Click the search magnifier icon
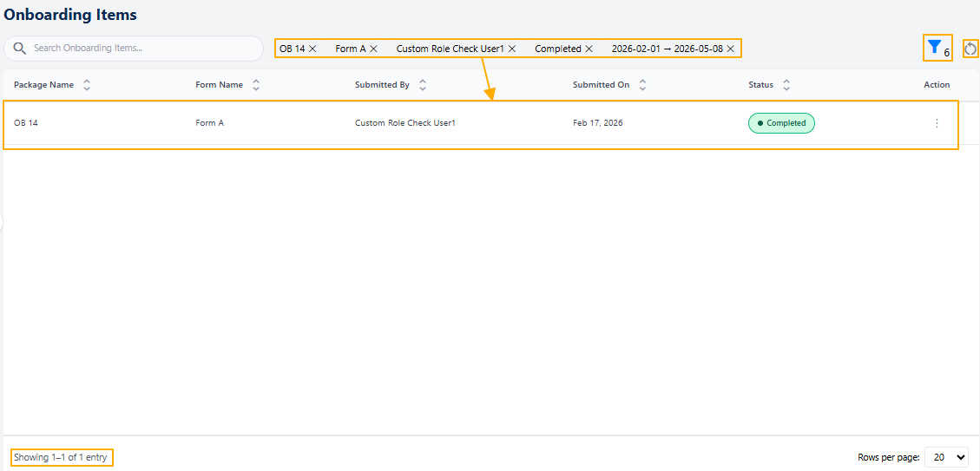Viewport: 980px width, 471px height. pos(20,48)
